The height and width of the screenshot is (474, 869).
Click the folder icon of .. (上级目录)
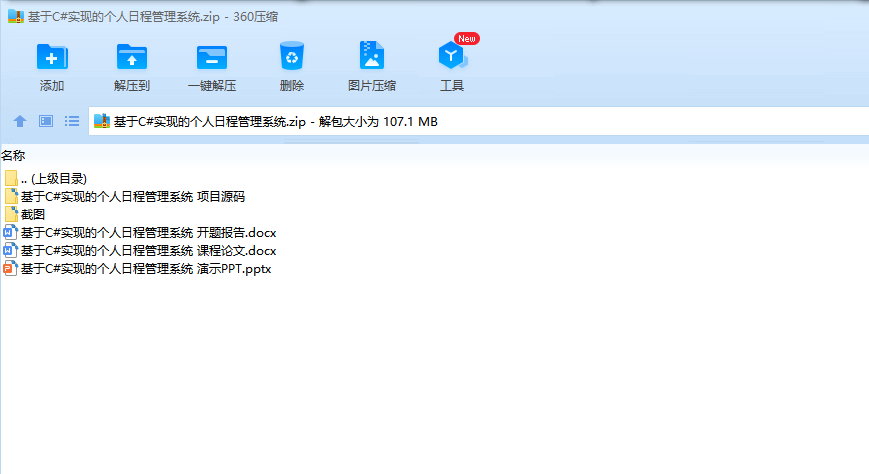tap(11, 178)
